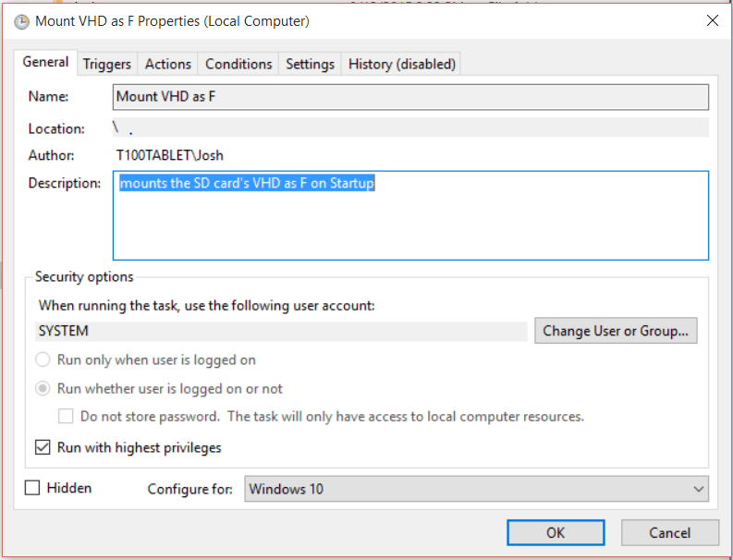Click the Name field showing Mount VHD as F

click(x=410, y=96)
